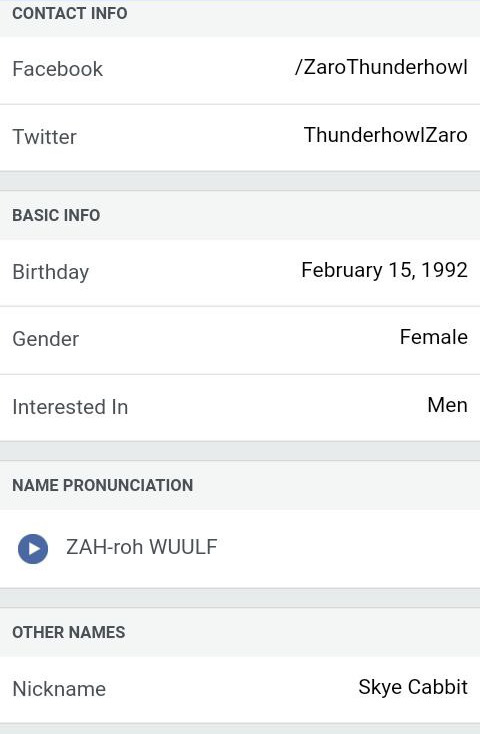Select the Skye Cabbit nickname value
This screenshot has width=480, height=734.
click(x=413, y=687)
